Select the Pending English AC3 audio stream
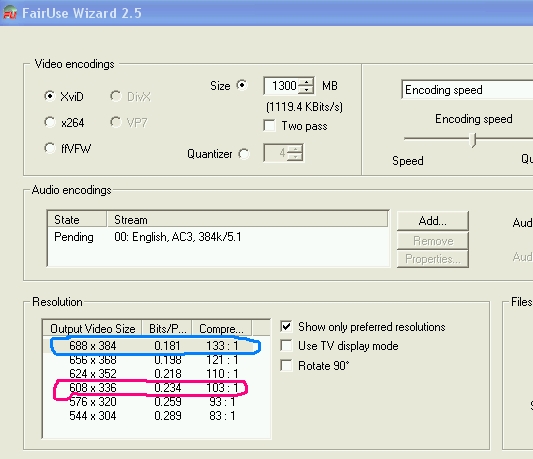This screenshot has height=459, width=533. tap(218, 237)
